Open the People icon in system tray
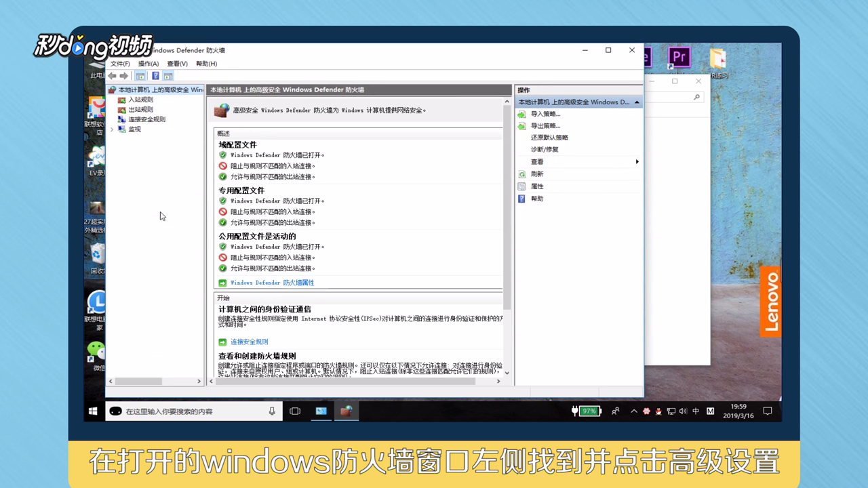The height and width of the screenshot is (488, 868). (616, 411)
